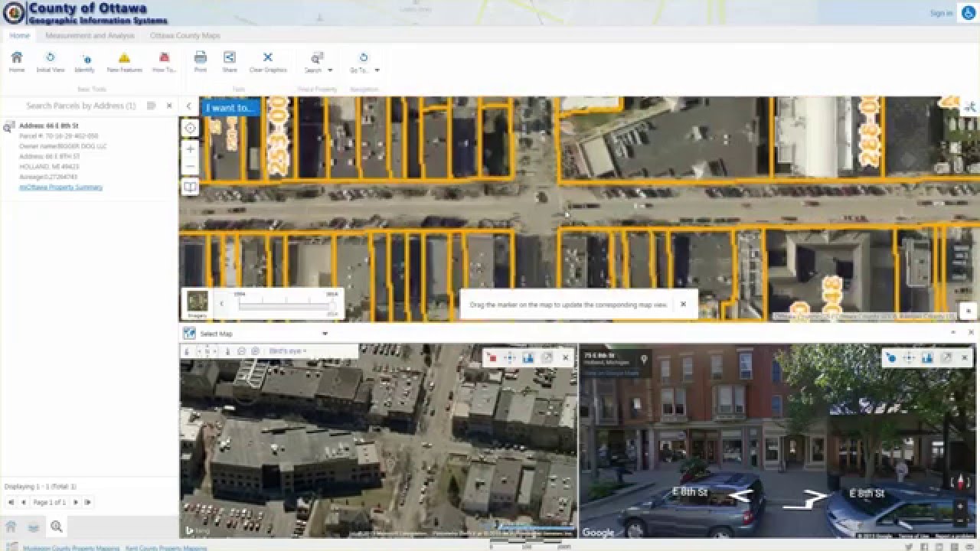980x551 pixels.
Task: Collapse the imagery slider with left arrow
Action: pyautogui.click(x=221, y=304)
